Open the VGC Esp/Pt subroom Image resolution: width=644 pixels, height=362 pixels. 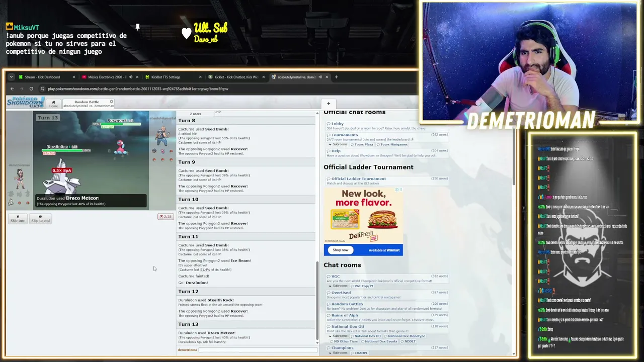click(363, 286)
